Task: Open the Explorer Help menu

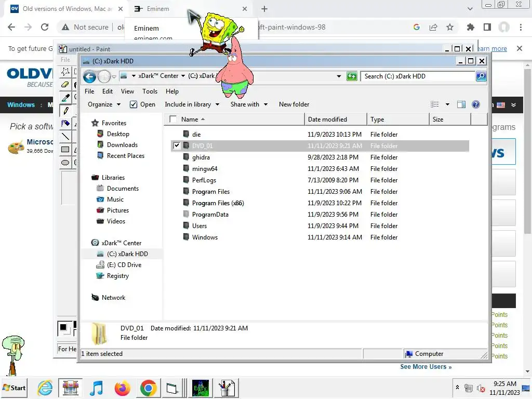Action: click(x=172, y=91)
